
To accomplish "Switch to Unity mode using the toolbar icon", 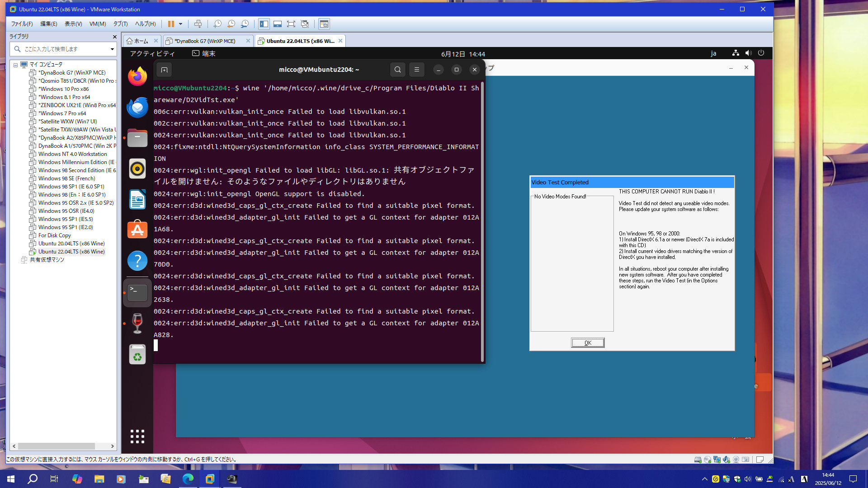I will (x=305, y=24).
